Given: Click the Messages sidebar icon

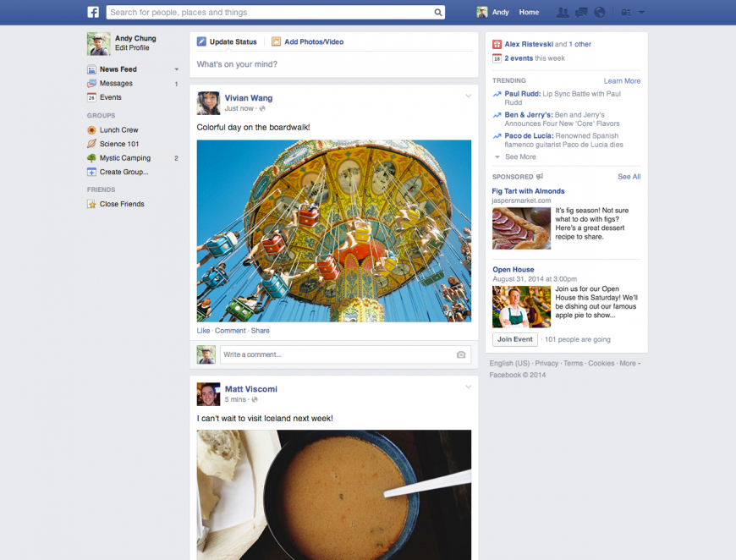Looking at the screenshot, I should 91,84.
